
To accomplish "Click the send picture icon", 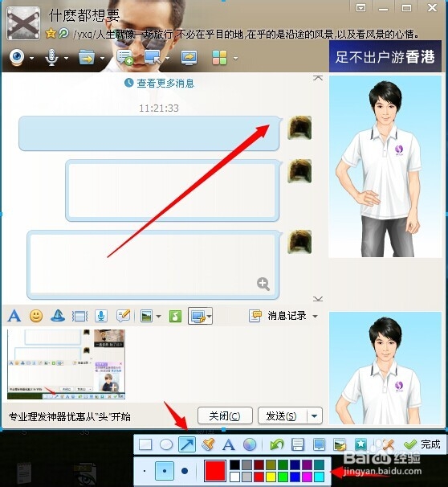I will coord(146,316).
